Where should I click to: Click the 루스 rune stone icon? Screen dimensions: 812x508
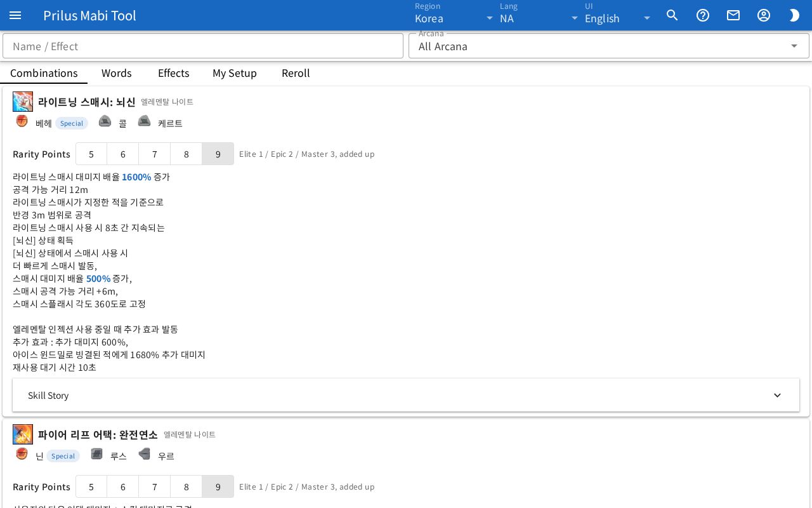pos(96,454)
